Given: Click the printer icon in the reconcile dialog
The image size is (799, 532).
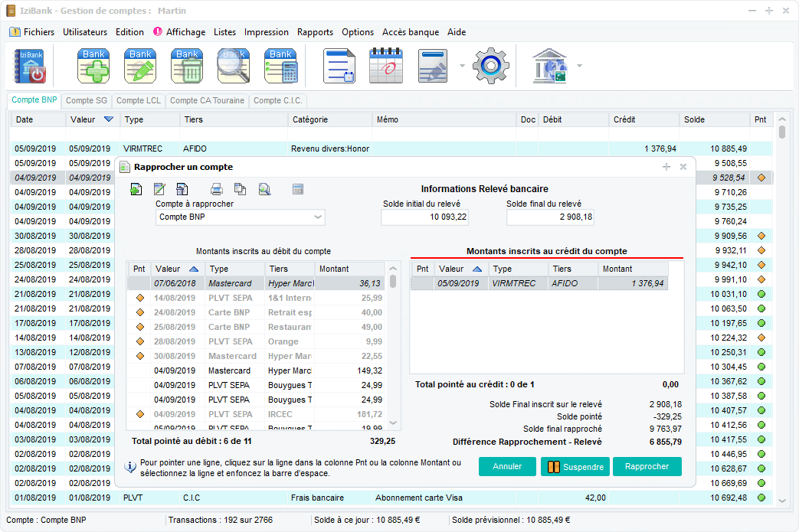Looking at the screenshot, I should [x=217, y=189].
